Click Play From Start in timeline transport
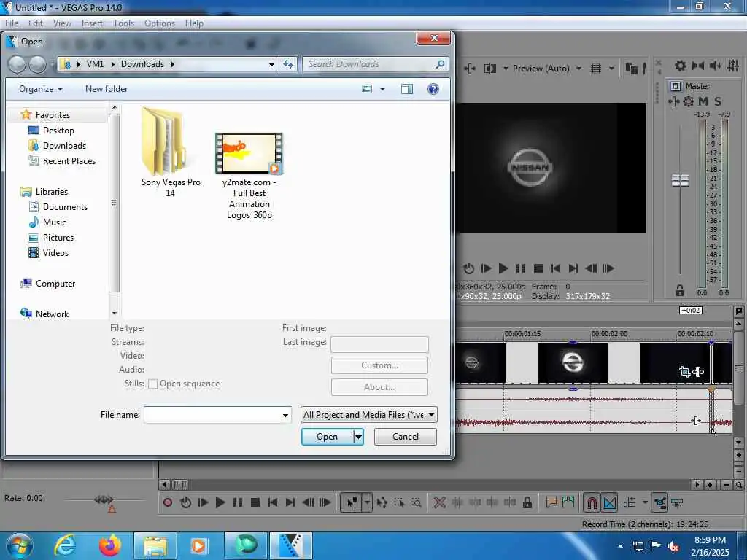 (x=203, y=502)
